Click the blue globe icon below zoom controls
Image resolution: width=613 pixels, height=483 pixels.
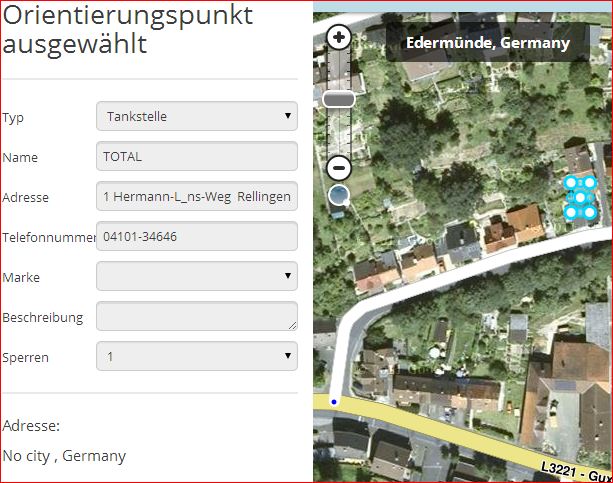pos(339,195)
